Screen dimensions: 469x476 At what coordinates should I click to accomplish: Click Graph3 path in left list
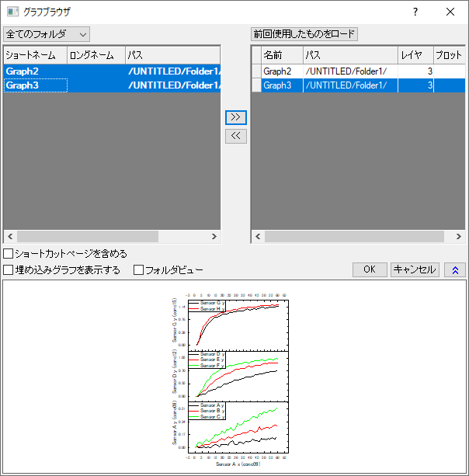174,85
